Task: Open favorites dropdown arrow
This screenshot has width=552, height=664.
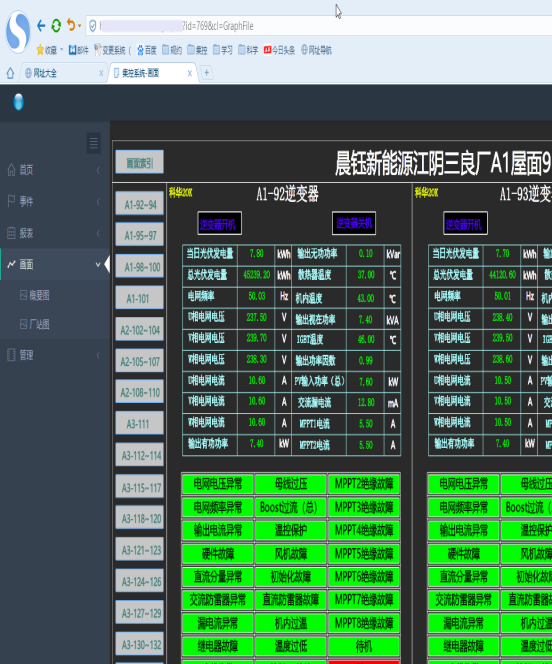Action: pyautogui.click(x=61, y=50)
